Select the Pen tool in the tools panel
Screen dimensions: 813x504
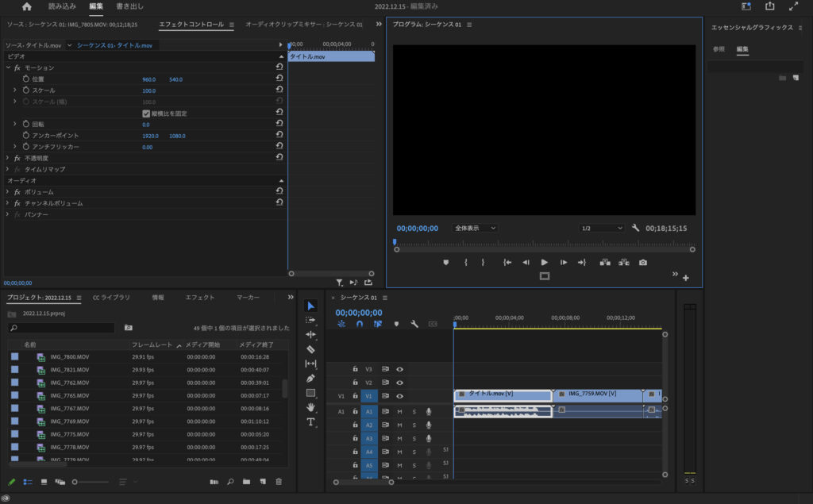point(310,379)
